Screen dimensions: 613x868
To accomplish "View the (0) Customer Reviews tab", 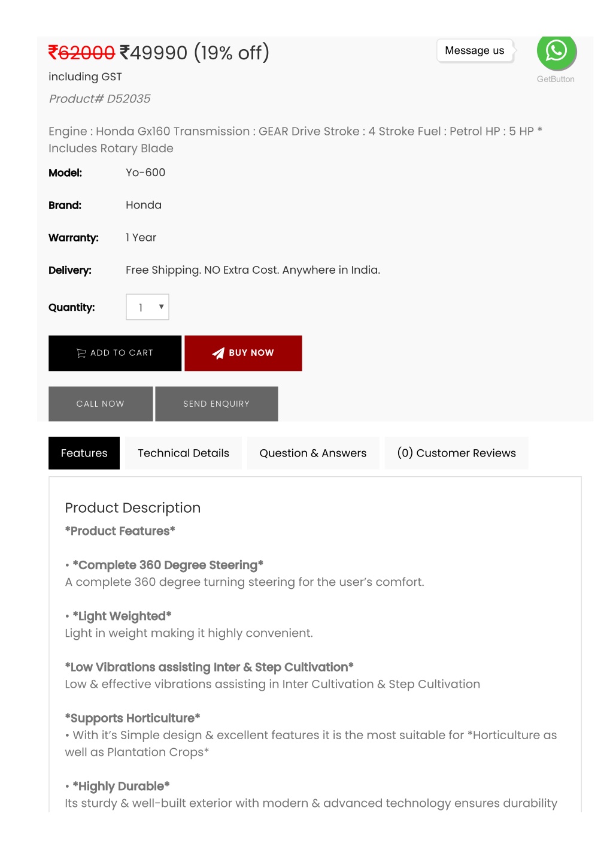I will click(x=456, y=453).
